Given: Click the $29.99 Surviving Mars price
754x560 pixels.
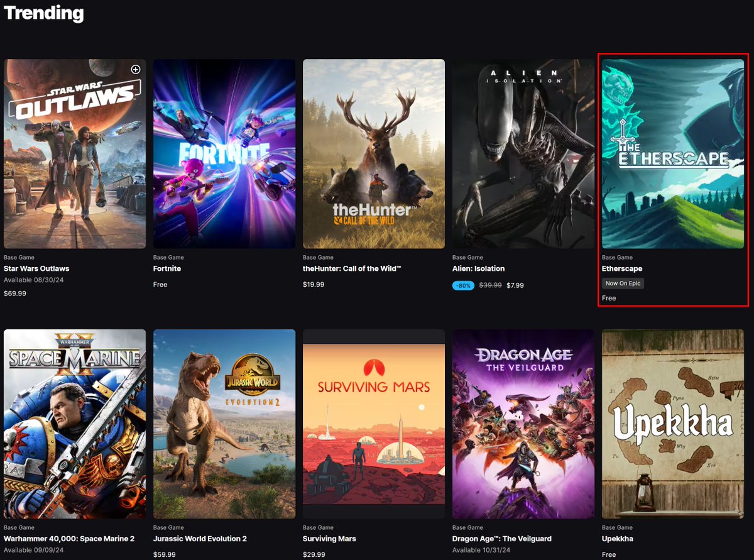Looking at the screenshot, I should [x=314, y=555].
